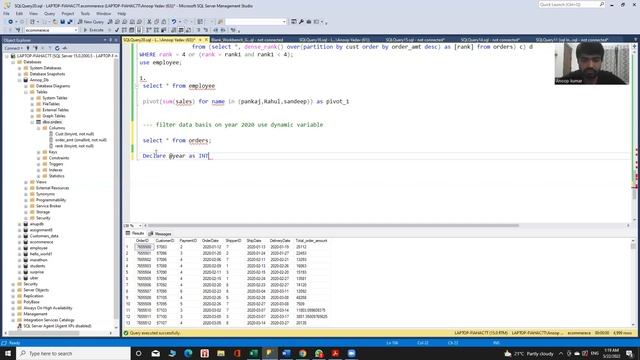Select Always On High Availability node
The height and width of the screenshot is (360, 640).
point(47,308)
